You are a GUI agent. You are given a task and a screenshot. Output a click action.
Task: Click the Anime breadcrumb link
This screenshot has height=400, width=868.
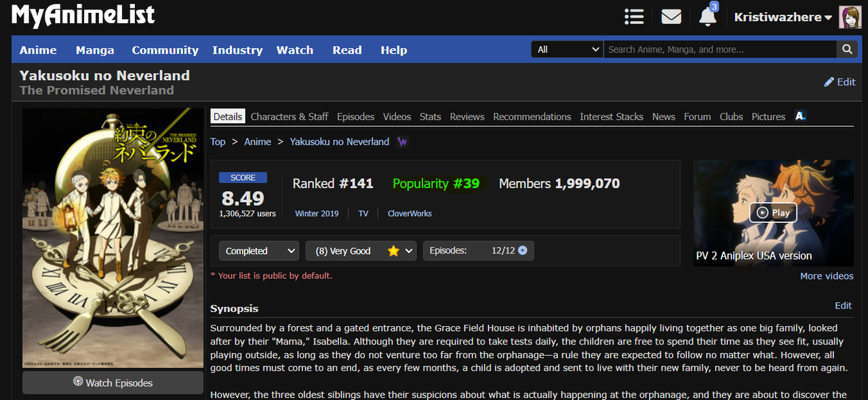pyautogui.click(x=258, y=142)
